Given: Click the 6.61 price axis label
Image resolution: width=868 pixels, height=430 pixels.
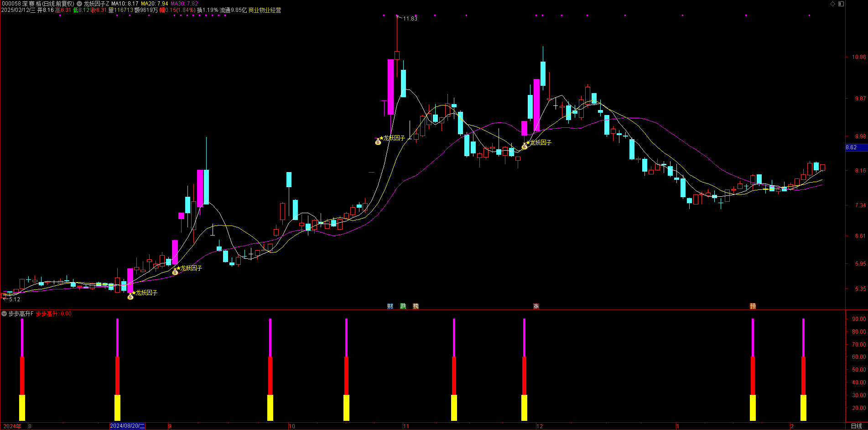Looking at the screenshot, I should pyautogui.click(x=860, y=236).
